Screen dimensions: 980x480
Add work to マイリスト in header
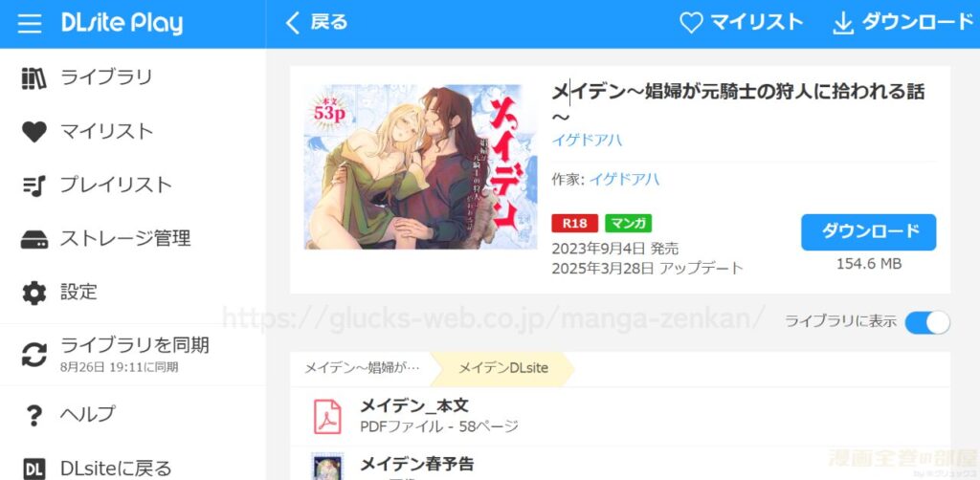coord(741,23)
